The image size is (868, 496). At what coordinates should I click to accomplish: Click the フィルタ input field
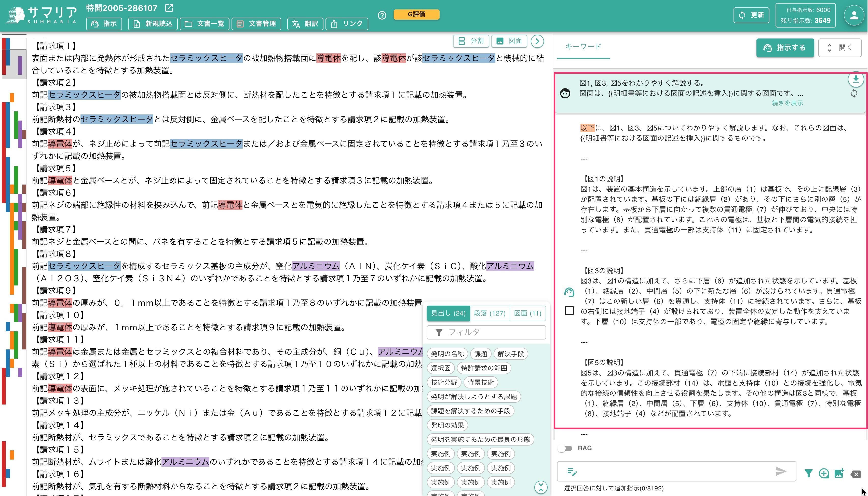point(486,332)
